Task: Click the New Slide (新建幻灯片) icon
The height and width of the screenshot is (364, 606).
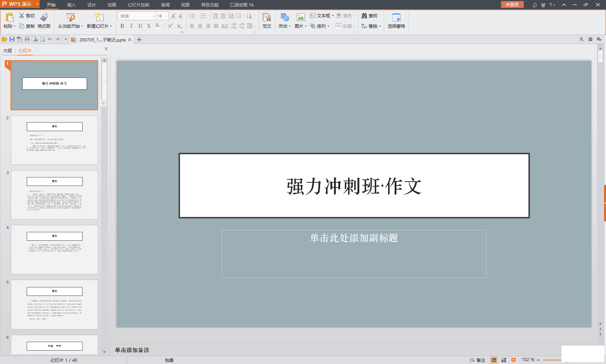Action: coord(99,17)
